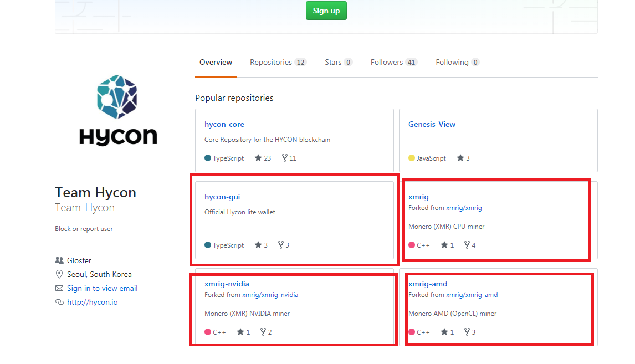635x364 pixels.
Task: Click 'Monero (XMR) NVIDIA miner' description
Action: click(247, 314)
